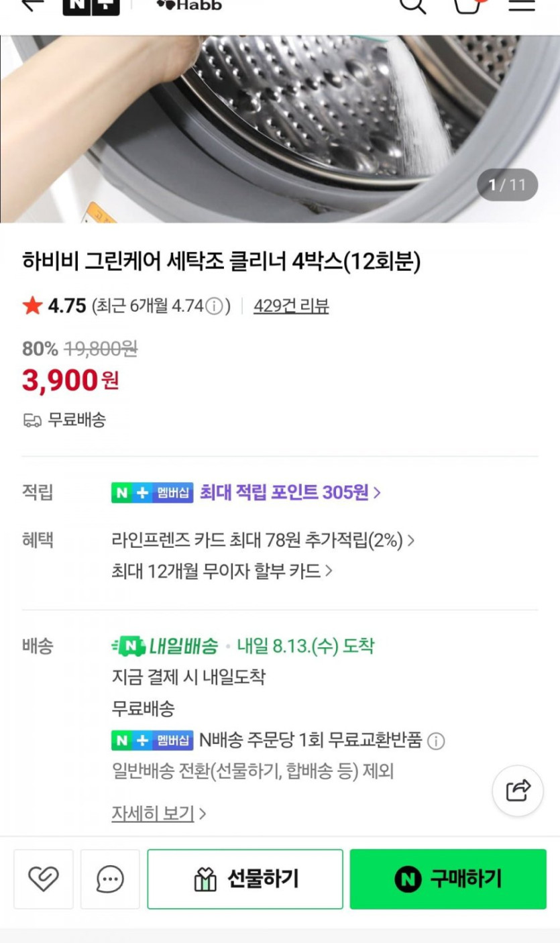
Task: Open the shopping cart icon
Action: 467,5
